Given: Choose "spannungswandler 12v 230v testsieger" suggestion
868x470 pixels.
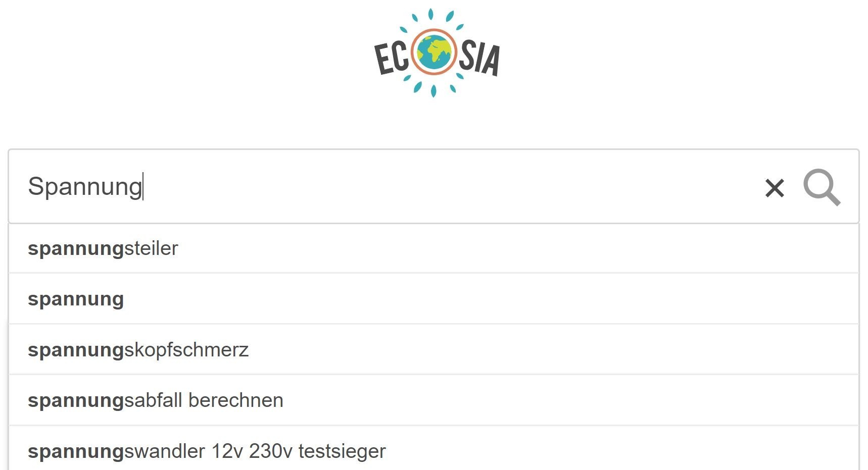Looking at the screenshot, I should click(207, 451).
